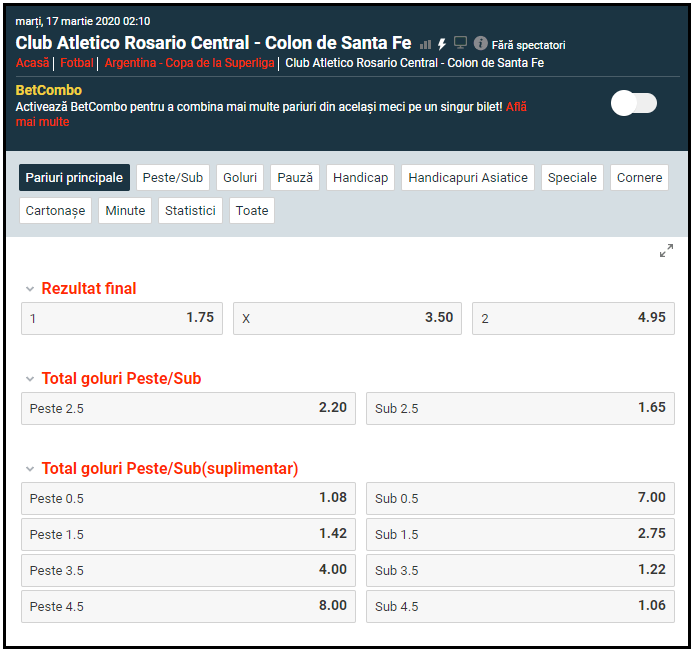Click the Află mai multe link
Viewport: 693px width, 651px height.
[515, 107]
